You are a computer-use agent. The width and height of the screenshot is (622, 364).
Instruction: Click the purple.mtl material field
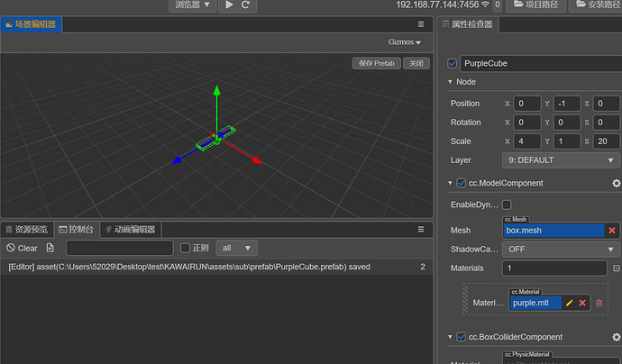(535, 303)
